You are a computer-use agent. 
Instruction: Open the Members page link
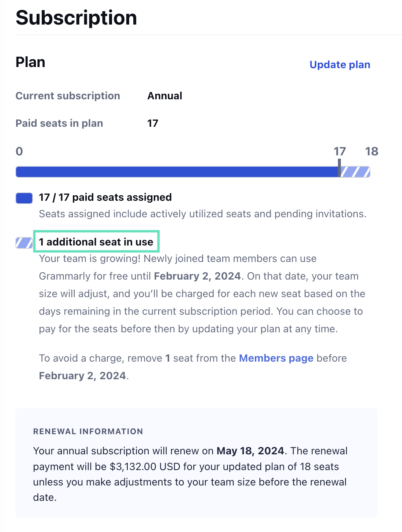276,358
